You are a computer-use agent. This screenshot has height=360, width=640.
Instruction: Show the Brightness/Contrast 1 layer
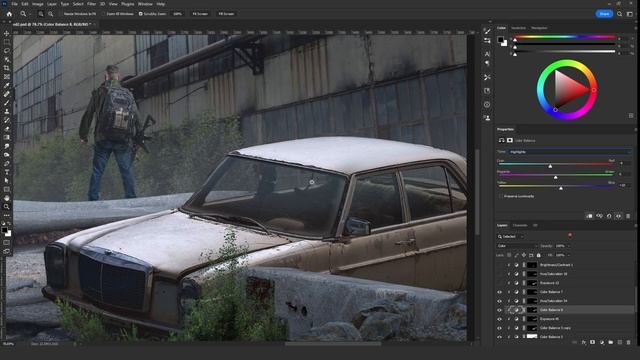499,265
